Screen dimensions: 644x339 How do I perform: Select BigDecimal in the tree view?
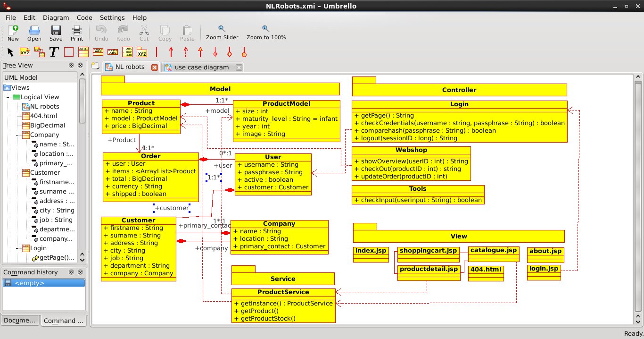coord(48,126)
